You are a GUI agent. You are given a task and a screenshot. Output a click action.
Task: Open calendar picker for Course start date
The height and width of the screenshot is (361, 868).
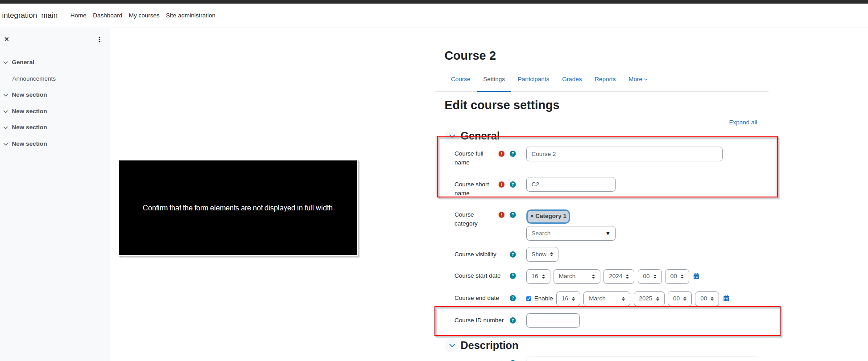(696, 276)
